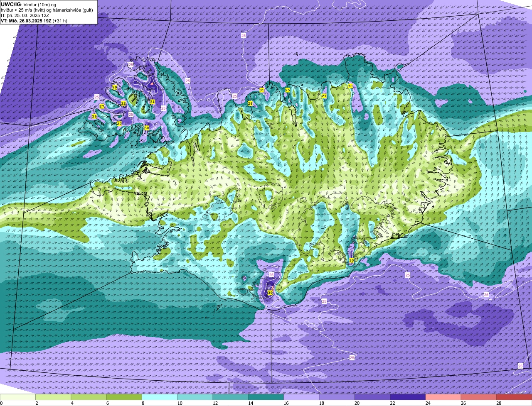Viewport: 532px width, 406px height.
Task: Click the 8–10 m/s pale cyan legend swatch
Action: [x=160, y=397]
